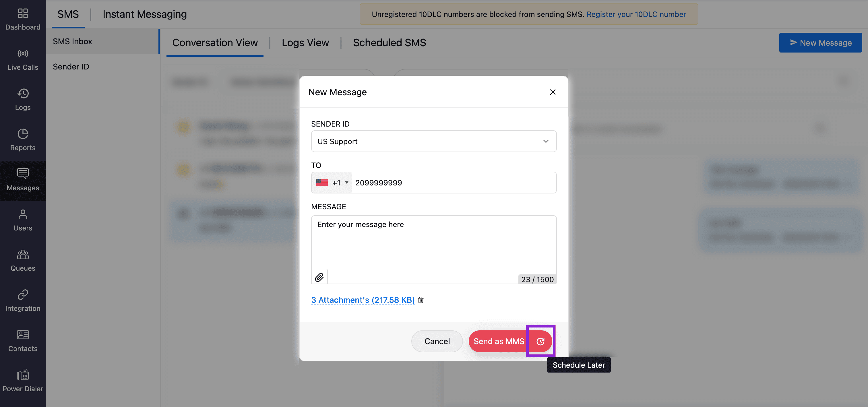
Task: Click the Cancel button
Action: coord(437,341)
